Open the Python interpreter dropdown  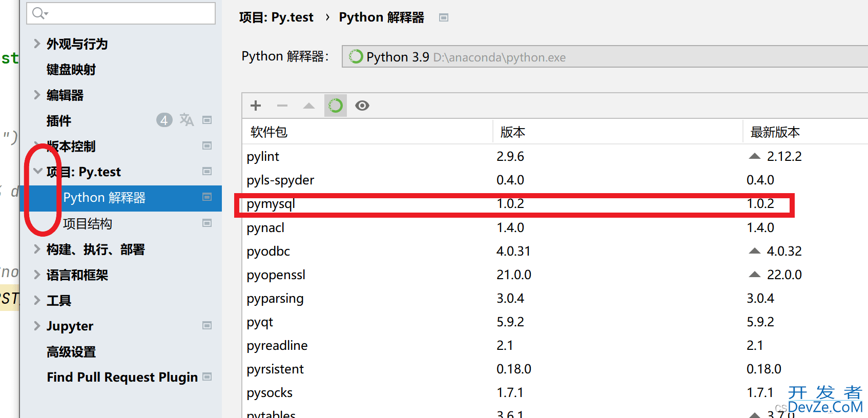pyautogui.click(x=605, y=56)
